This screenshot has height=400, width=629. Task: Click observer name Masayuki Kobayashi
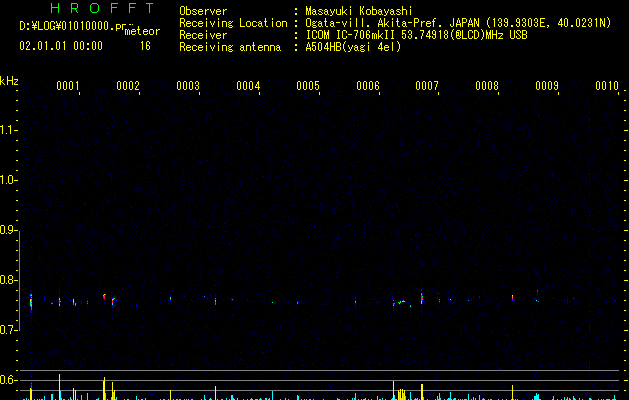(359, 11)
